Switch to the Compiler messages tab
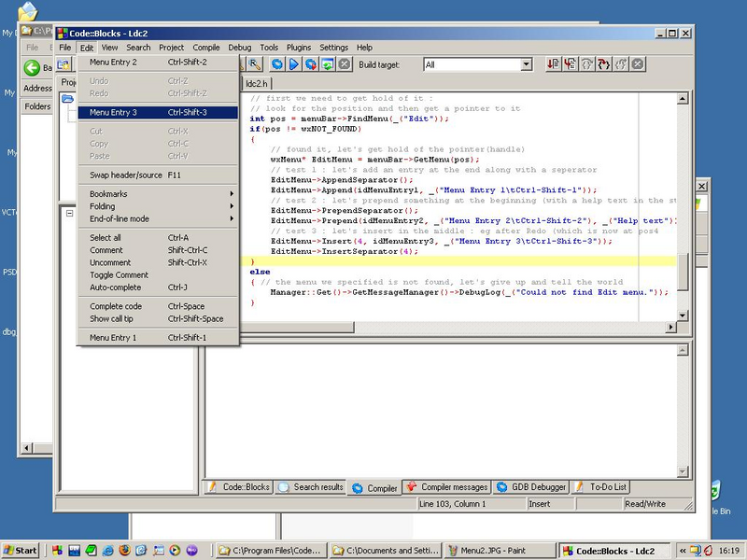Screen dimensions: 747x560 pos(447,487)
